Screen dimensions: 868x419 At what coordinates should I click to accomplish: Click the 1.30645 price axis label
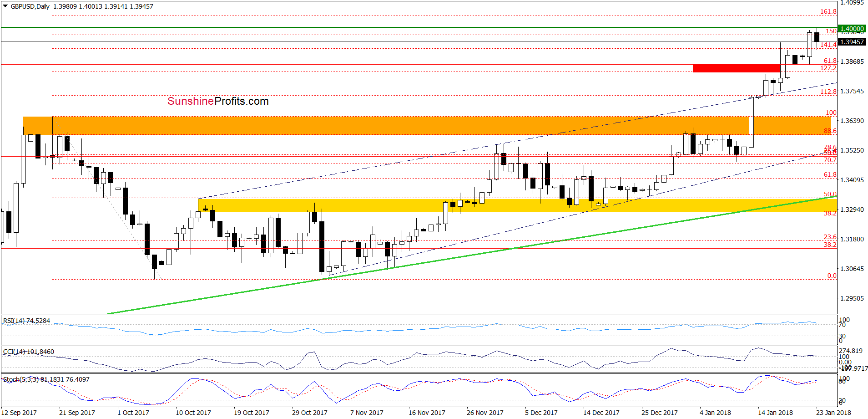852,269
